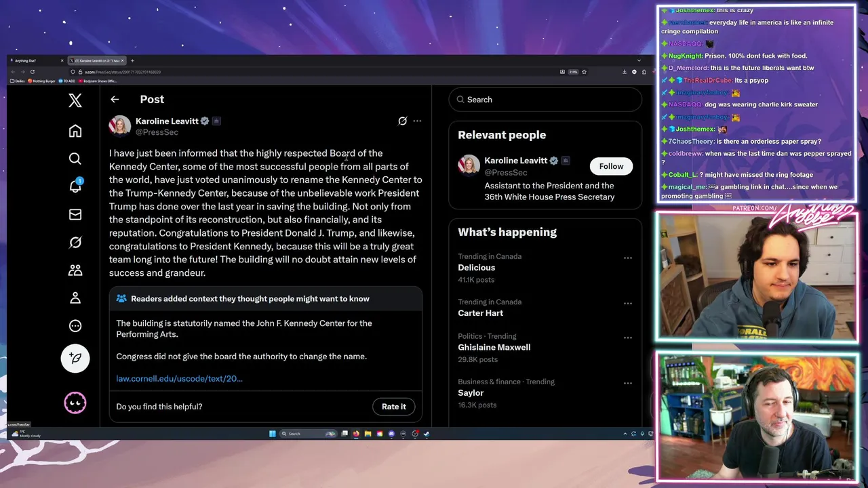The height and width of the screenshot is (488, 868).
Task: Open More circle icon in sidebar
Action: click(x=75, y=325)
